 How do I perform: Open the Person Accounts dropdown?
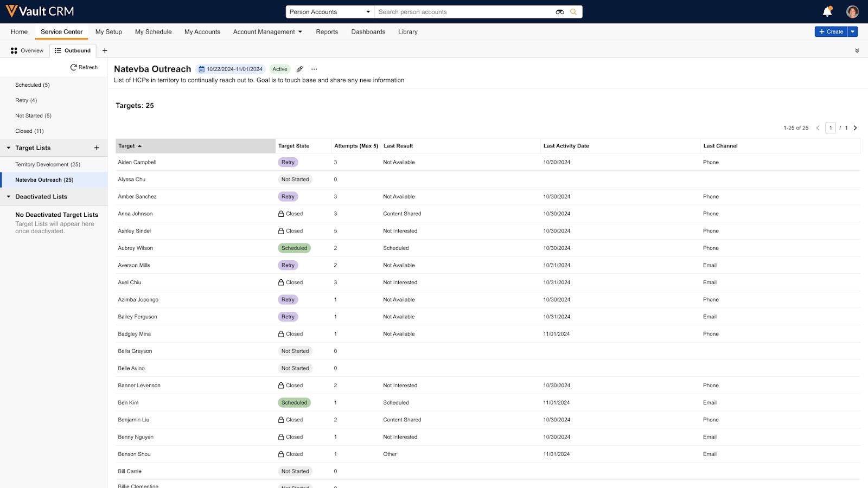point(329,12)
